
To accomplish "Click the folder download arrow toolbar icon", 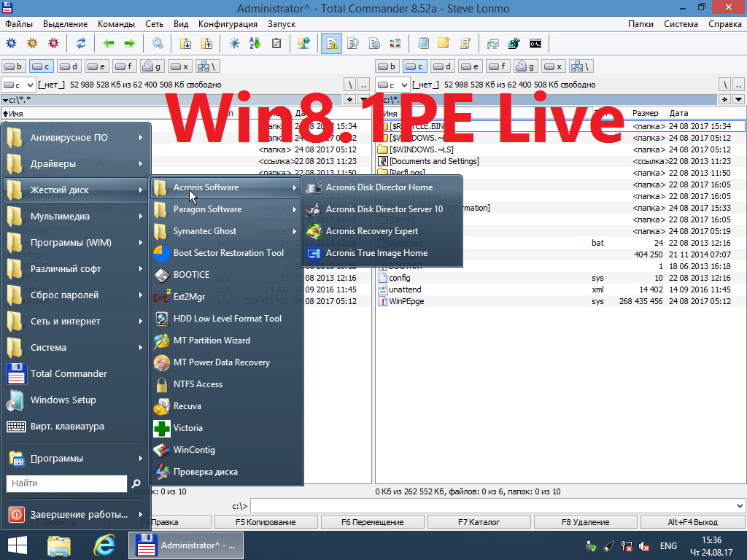I will pos(185,44).
